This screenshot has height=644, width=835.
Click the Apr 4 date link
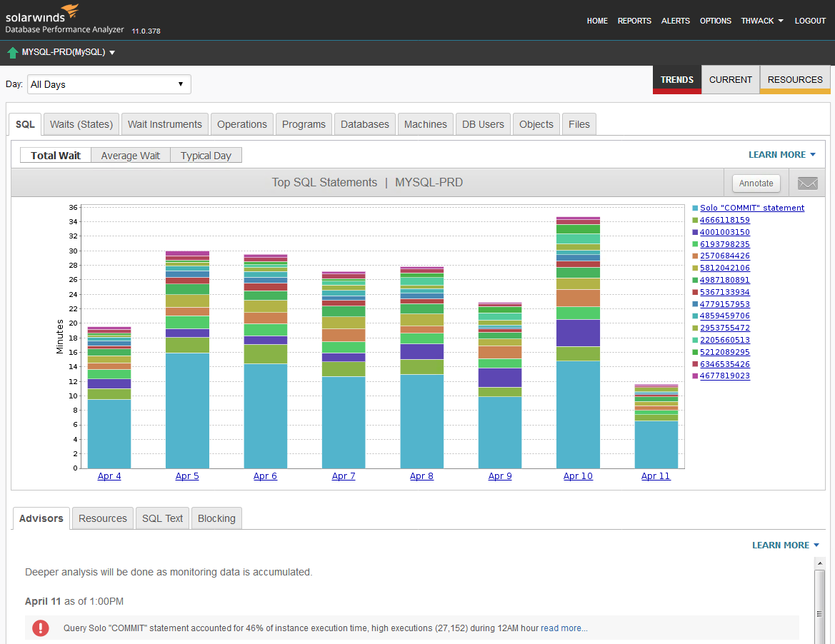109,476
